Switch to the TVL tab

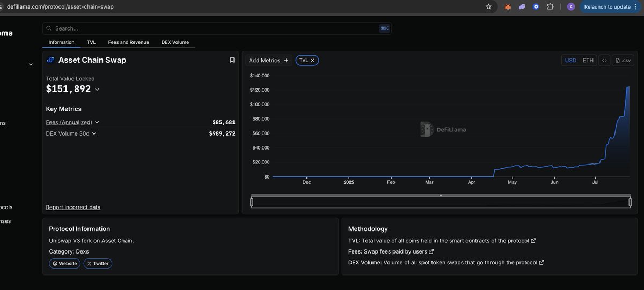tap(91, 42)
